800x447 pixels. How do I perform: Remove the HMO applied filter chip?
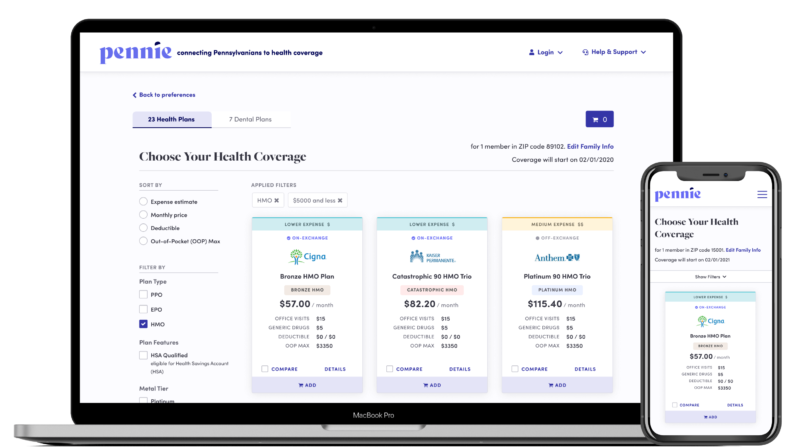pos(277,201)
